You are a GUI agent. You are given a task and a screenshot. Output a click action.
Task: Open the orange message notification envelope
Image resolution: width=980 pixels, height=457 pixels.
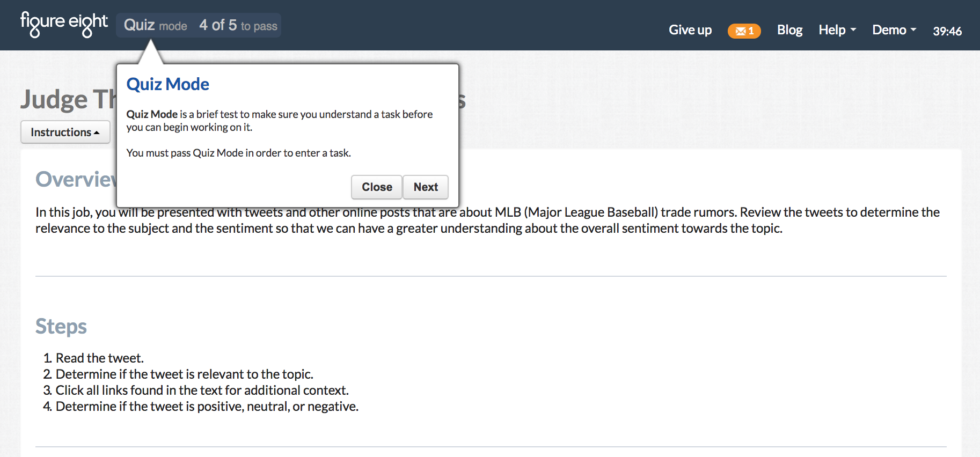[x=744, y=31]
